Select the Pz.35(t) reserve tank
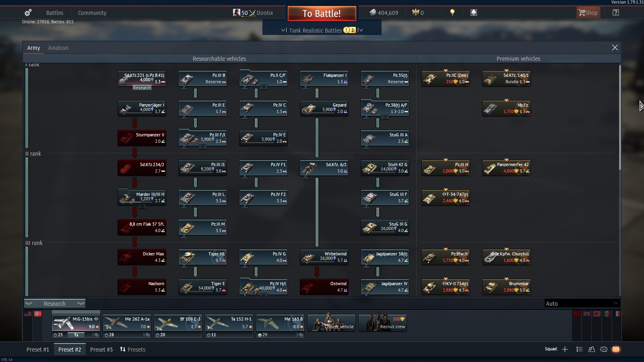Viewport: 644px width, 362px height. click(385, 78)
